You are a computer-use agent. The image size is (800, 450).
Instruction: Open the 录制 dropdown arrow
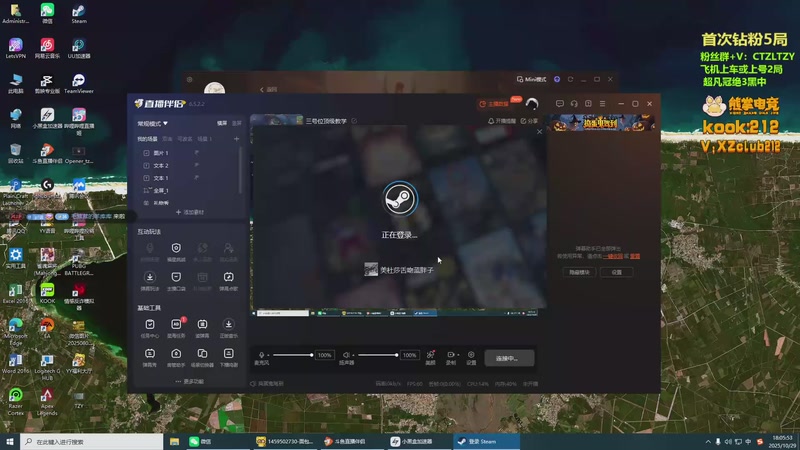click(x=458, y=355)
